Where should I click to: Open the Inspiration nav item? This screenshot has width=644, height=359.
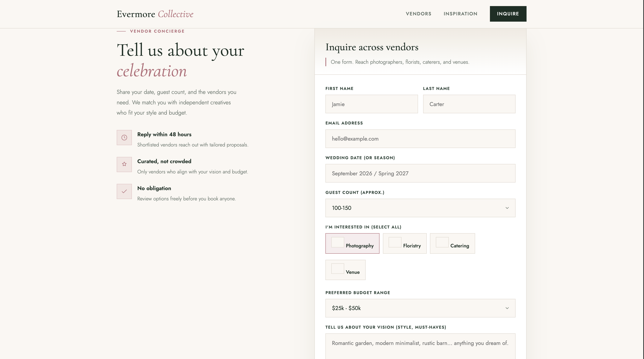461,14
